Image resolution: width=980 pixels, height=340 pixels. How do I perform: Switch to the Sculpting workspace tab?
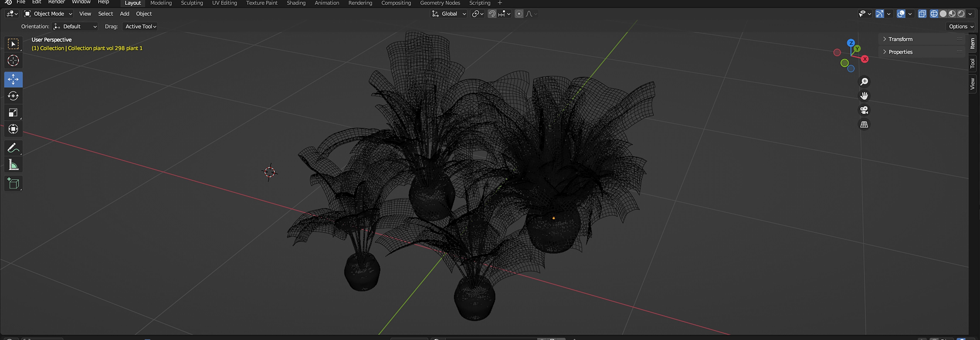pos(192,3)
